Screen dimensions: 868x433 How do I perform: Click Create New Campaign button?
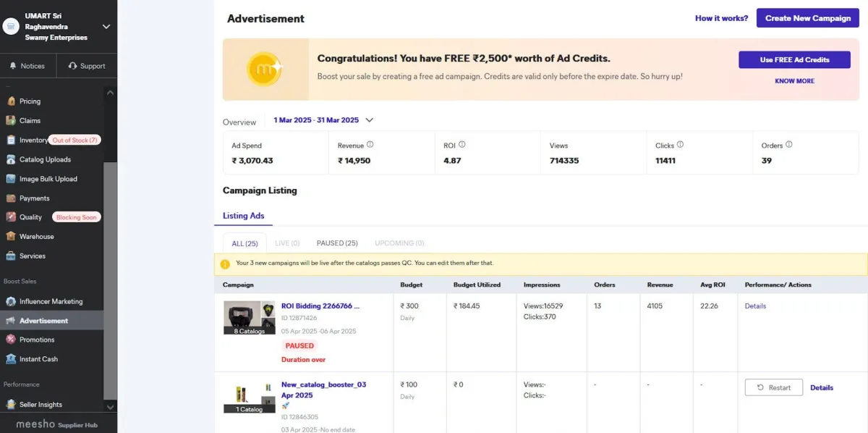(807, 18)
